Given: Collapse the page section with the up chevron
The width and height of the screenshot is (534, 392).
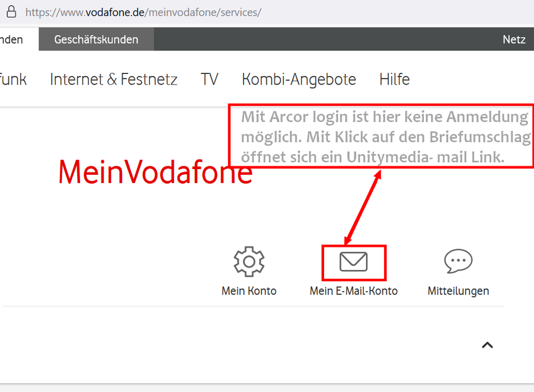Looking at the screenshot, I should (487, 345).
